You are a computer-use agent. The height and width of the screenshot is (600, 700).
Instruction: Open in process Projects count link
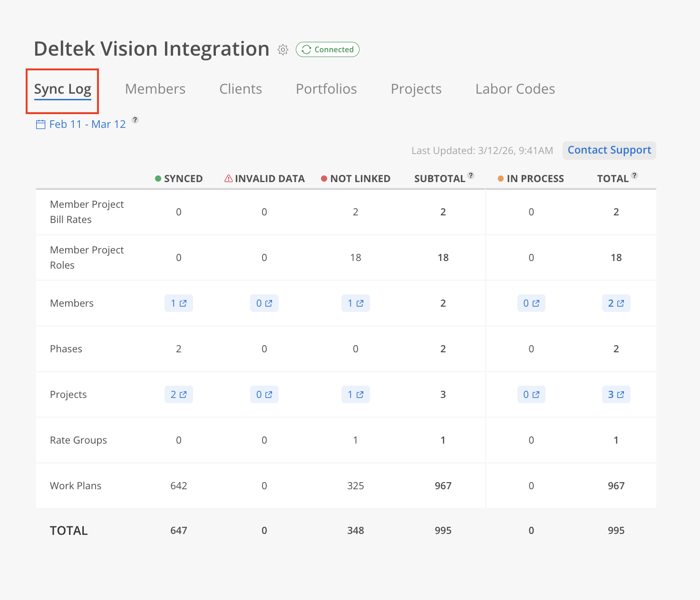[x=531, y=395]
